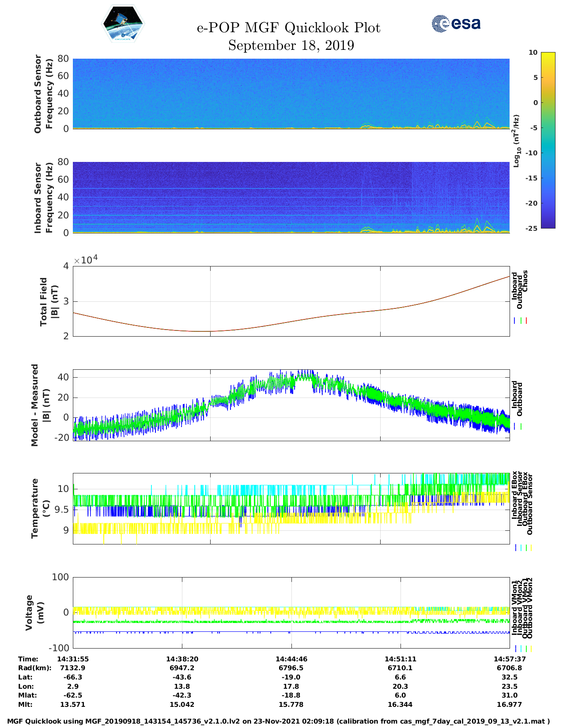Click the Mlt value 16.977
The image size is (563, 728).
509,704
